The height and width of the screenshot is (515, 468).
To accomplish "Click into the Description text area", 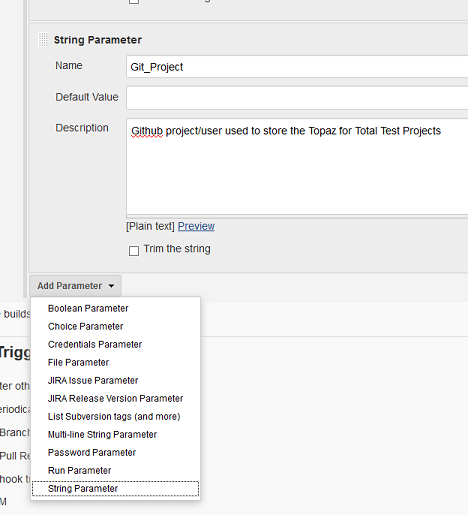I will 297,166.
